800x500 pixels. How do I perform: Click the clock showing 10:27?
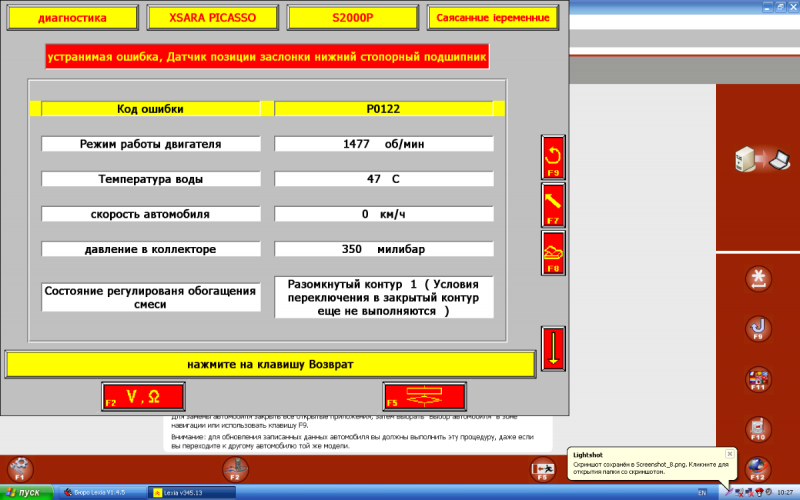[785, 492]
